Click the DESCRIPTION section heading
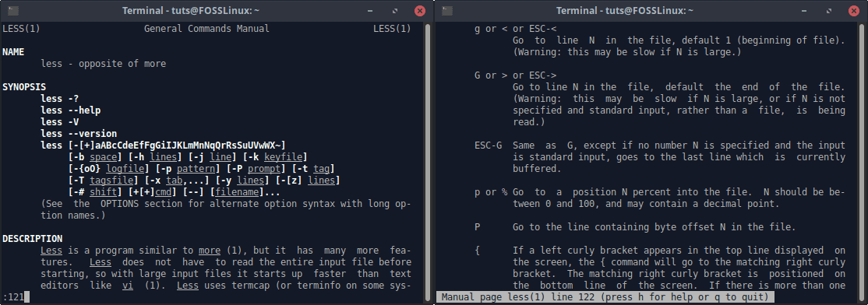The image size is (868, 305). tap(32, 239)
